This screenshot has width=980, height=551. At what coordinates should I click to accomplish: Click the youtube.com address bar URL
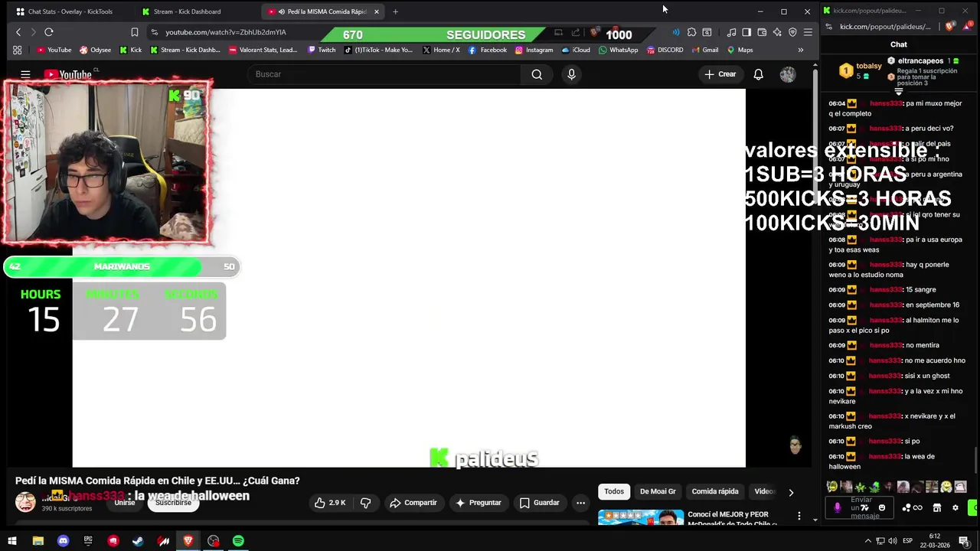[226, 32]
